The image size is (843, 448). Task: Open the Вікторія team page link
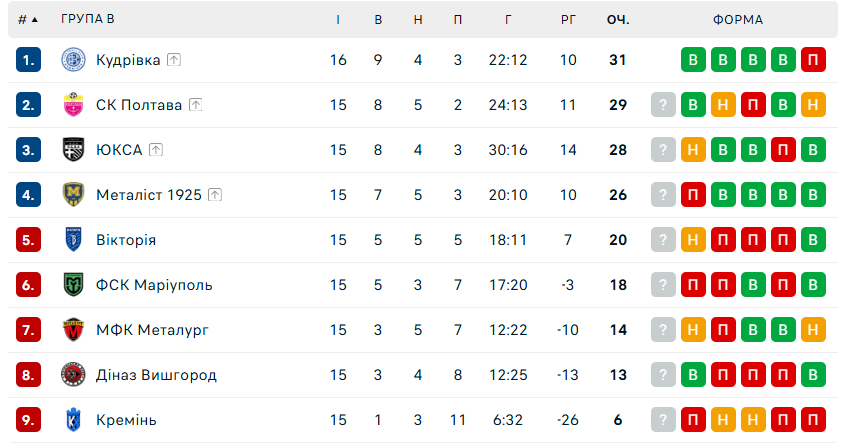click(x=126, y=240)
